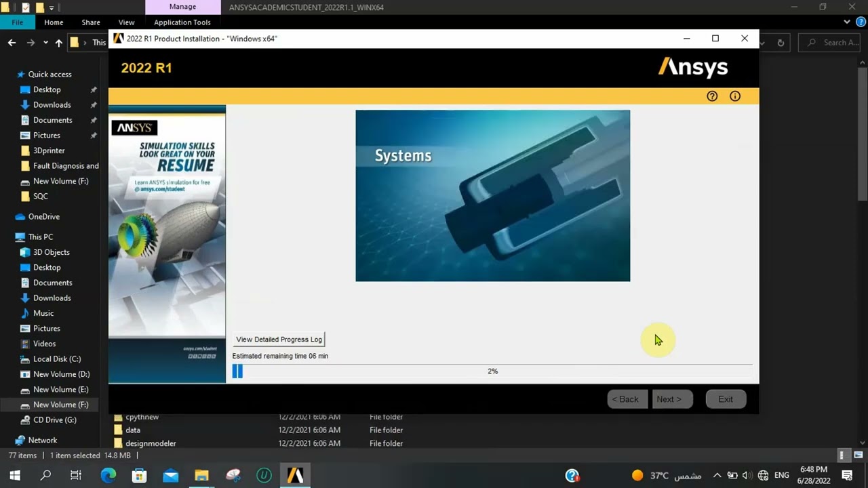The image size is (868, 488).
Task: Select Network in navigation pane
Action: coord(43,441)
